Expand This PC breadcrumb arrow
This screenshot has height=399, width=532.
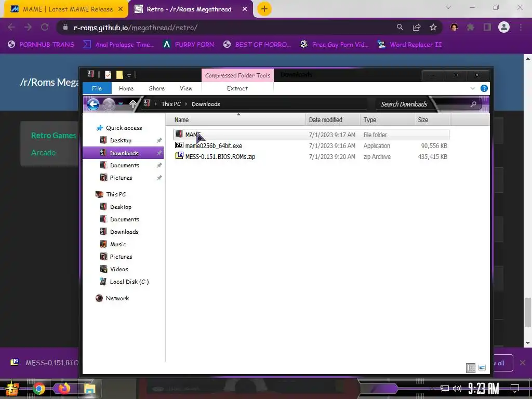[x=186, y=104]
